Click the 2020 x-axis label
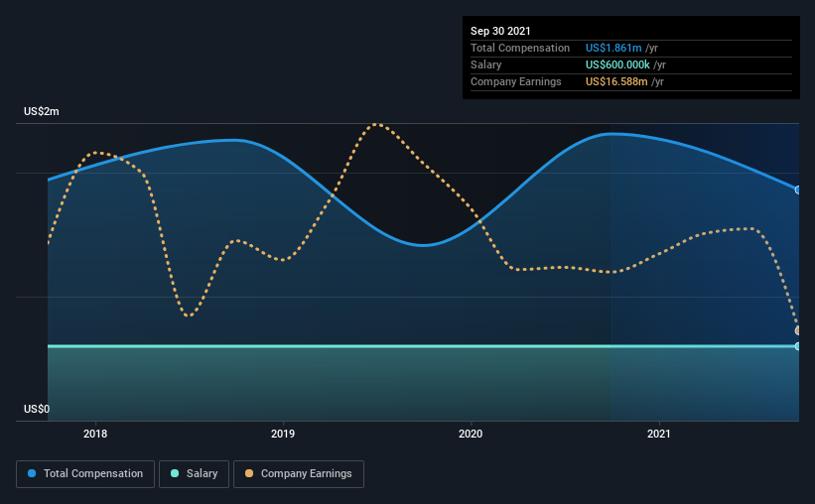Image resolution: width=815 pixels, height=504 pixels. click(471, 434)
